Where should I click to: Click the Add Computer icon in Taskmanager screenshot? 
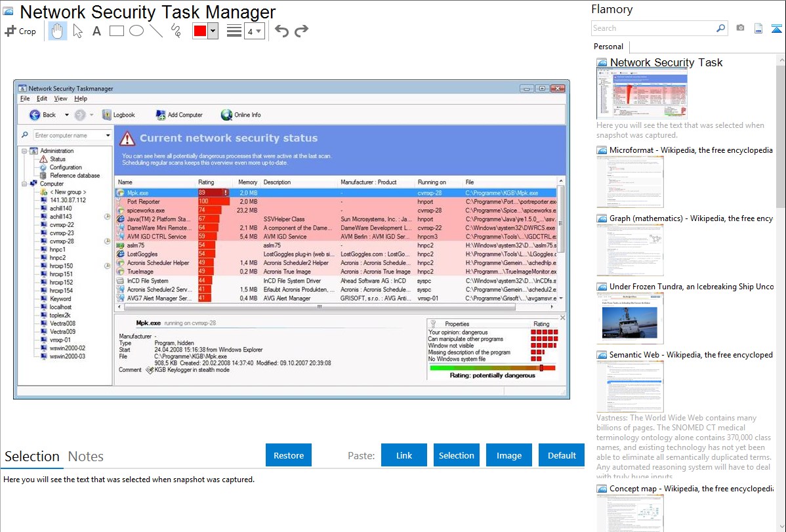tap(160, 115)
